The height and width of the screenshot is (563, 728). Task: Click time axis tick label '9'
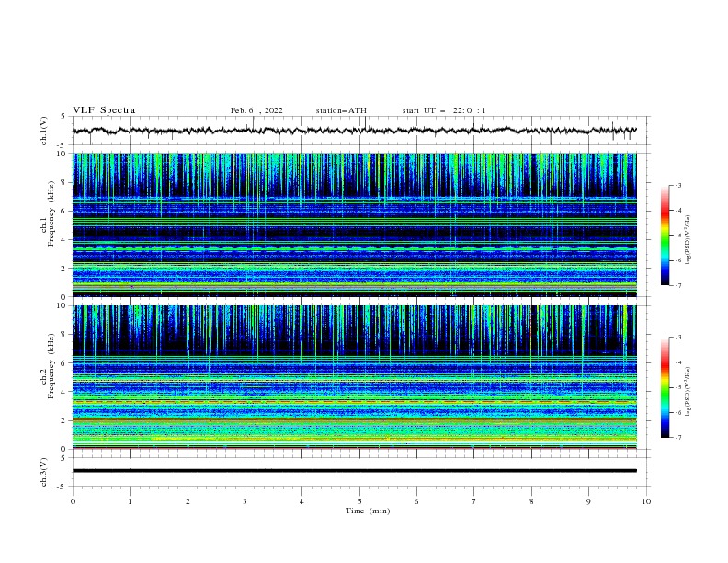[588, 501]
